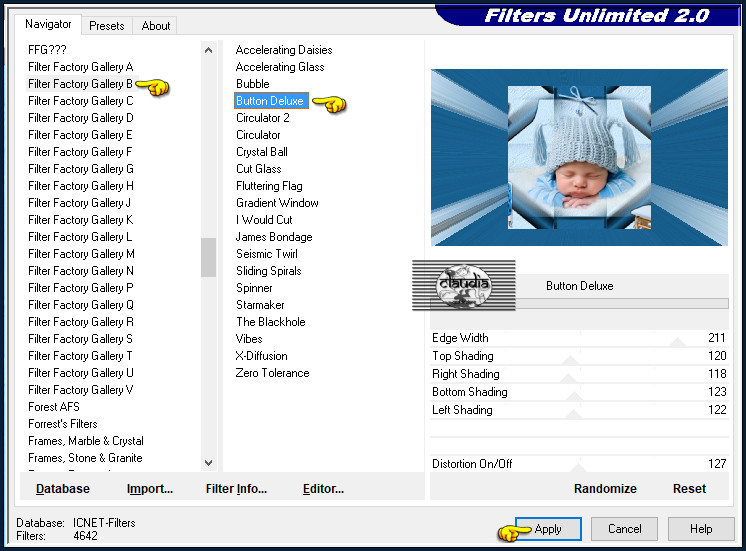Select Frames, Stone & Granite
Screen dimensions: 746x551
pos(85,458)
